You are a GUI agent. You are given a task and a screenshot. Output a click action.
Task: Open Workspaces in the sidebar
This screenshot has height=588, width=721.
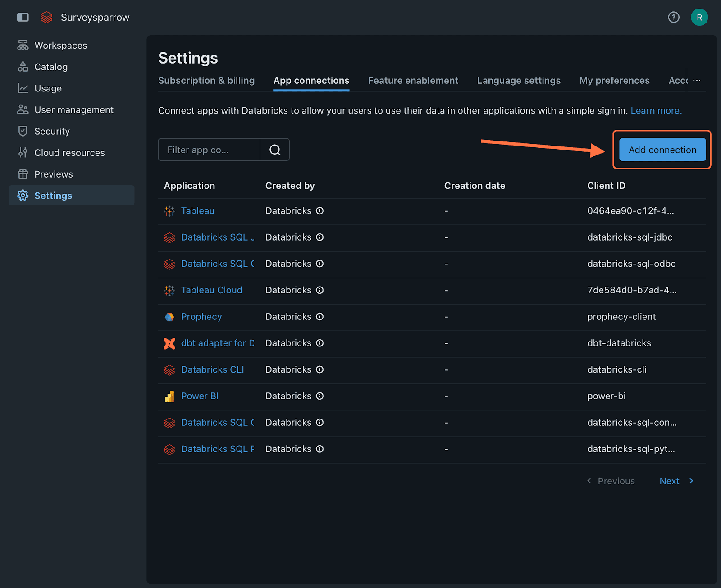(x=60, y=46)
